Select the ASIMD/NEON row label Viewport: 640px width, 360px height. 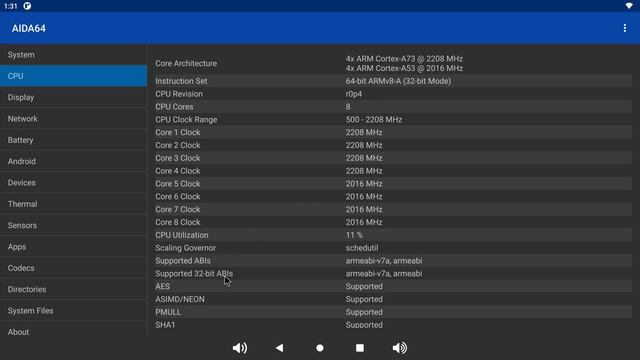(x=180, y=299)
